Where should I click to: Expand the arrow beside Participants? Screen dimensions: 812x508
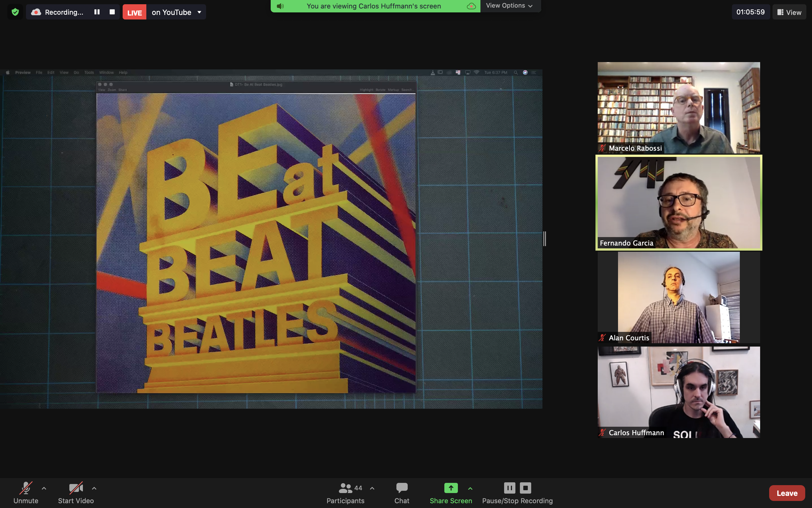372,488
